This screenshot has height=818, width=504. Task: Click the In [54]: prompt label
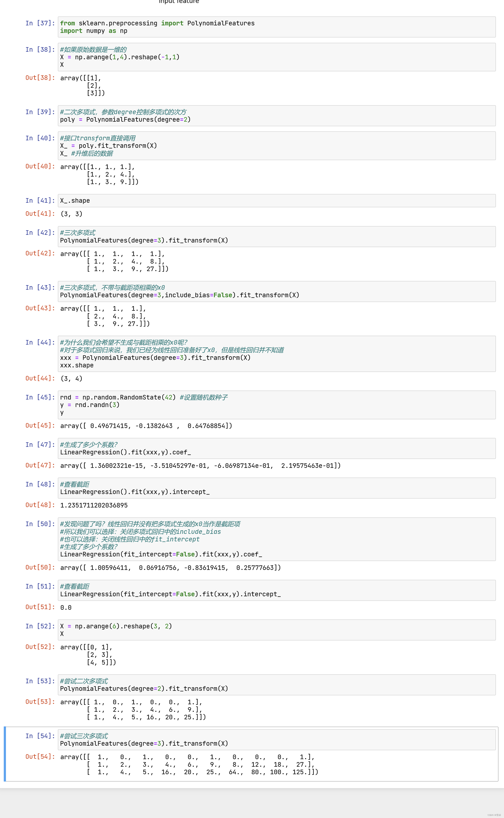(40, 736)
